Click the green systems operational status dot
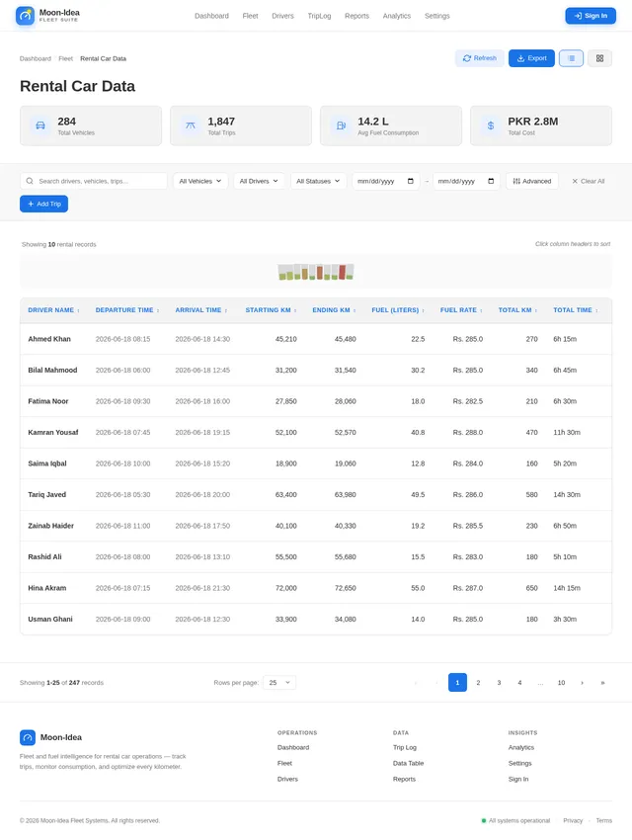The width and height of the screenshot is (632, 840). (484, 820)
